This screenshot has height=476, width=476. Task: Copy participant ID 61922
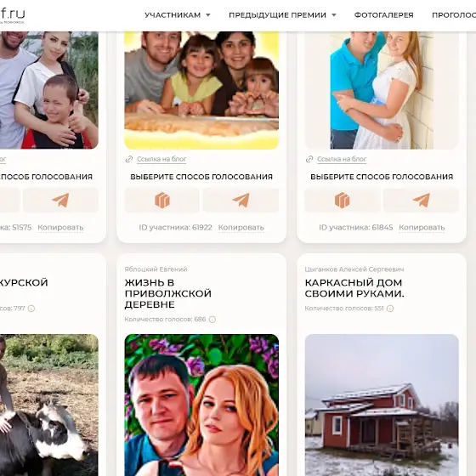click(x=241, y=228)
